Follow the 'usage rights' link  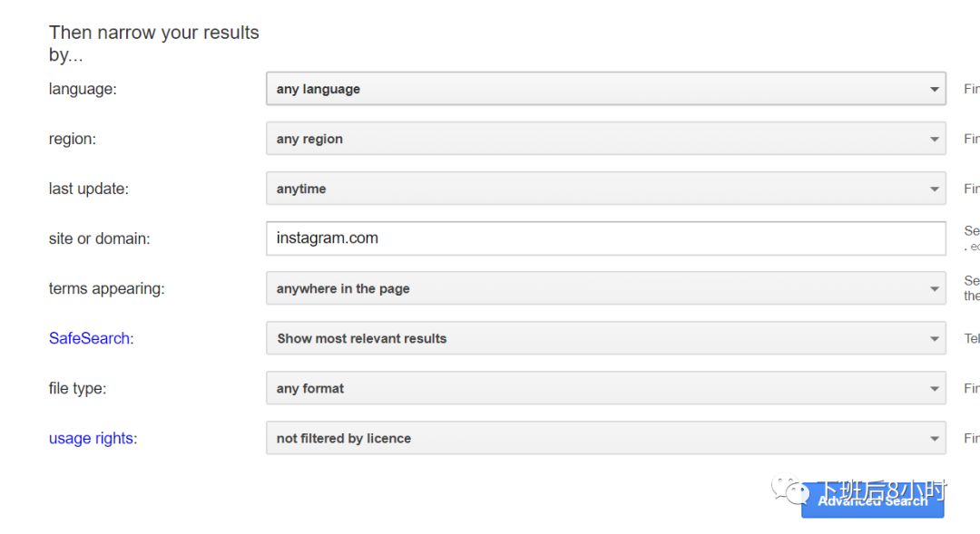click(91, 438)
